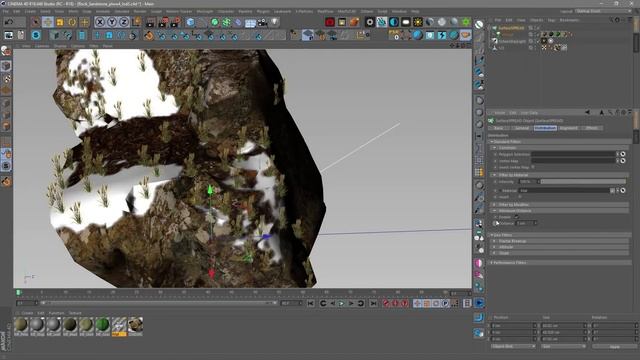Add a Light object from toolbar

[x=275, y=22]
